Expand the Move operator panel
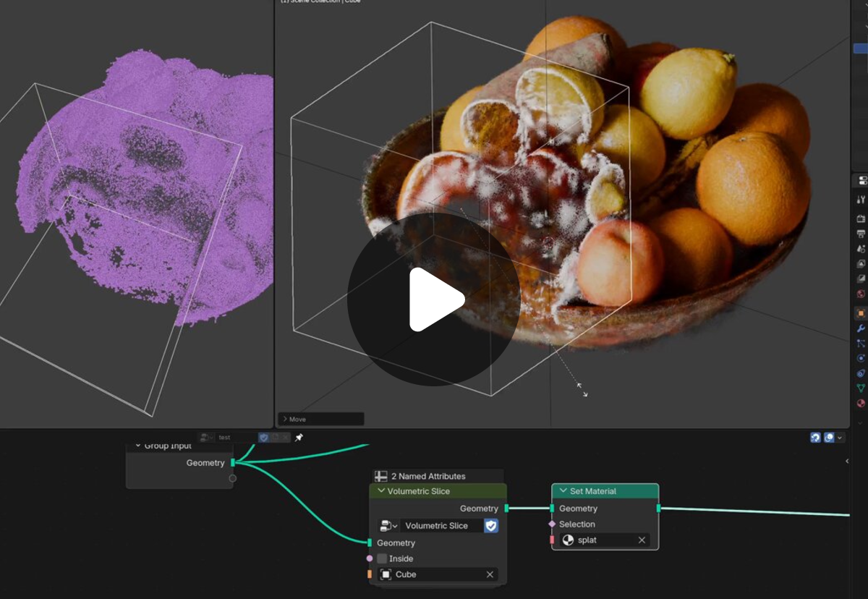 pyautogui.click(x=285, y=419)
